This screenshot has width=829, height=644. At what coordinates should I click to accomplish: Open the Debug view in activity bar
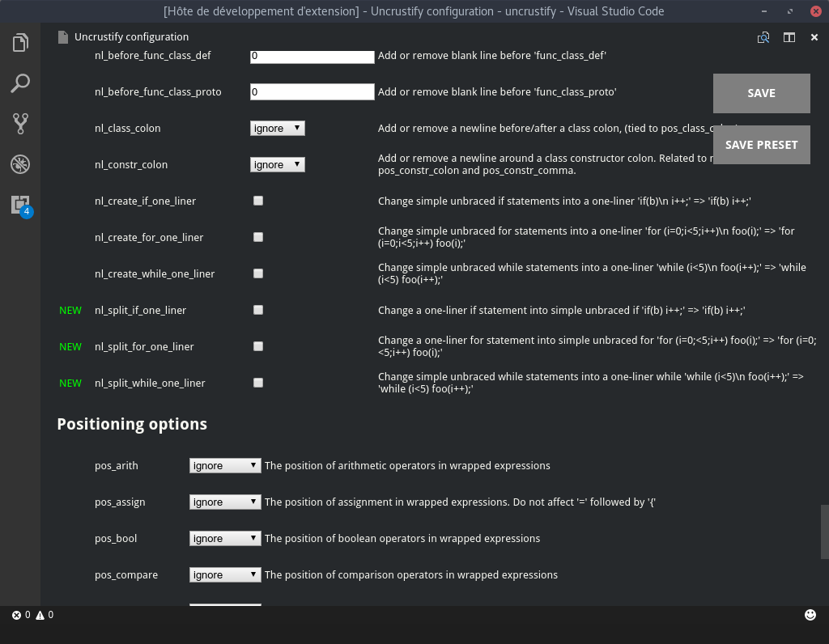20,164
